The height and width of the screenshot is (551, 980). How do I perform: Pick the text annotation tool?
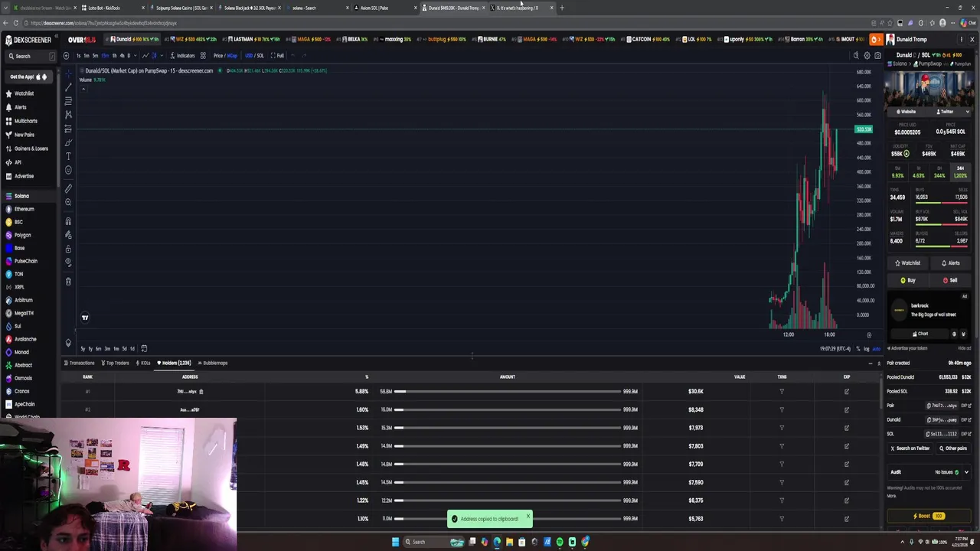point(68,156)
